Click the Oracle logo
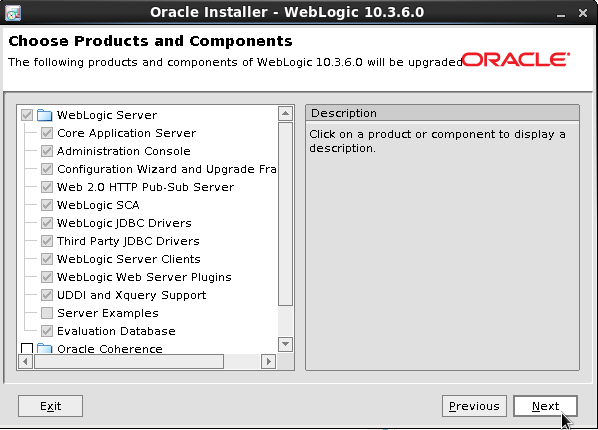The height and width of the screenshot is (430, 598). [x=516, y=60]
